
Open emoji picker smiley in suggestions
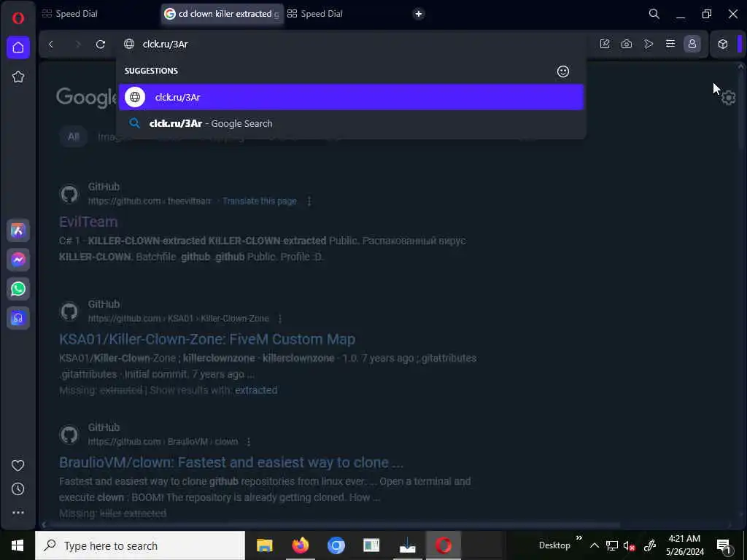point(563,71)
